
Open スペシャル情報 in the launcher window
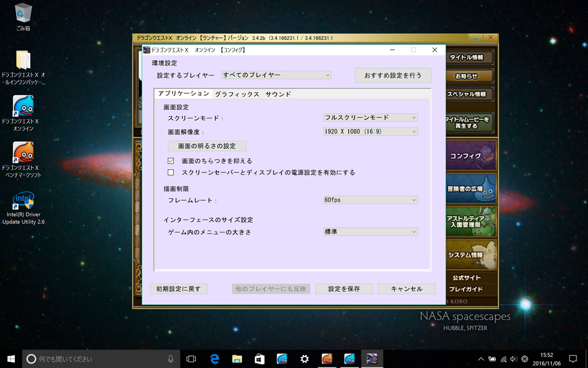469,94
